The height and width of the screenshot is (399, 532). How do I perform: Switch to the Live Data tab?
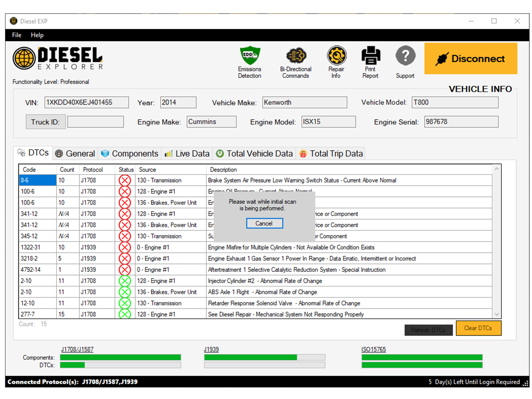click(187, 153)
